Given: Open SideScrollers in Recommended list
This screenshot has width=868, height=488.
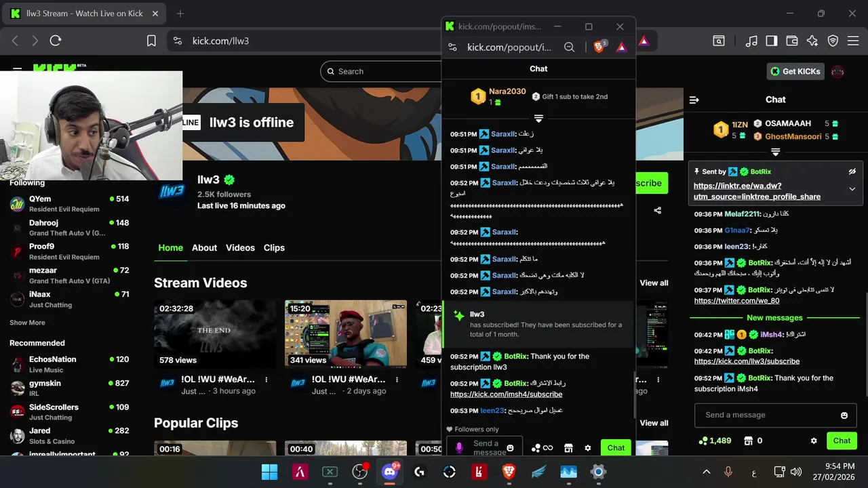Looking at the screenshot, I should click(x=69, y=412).
